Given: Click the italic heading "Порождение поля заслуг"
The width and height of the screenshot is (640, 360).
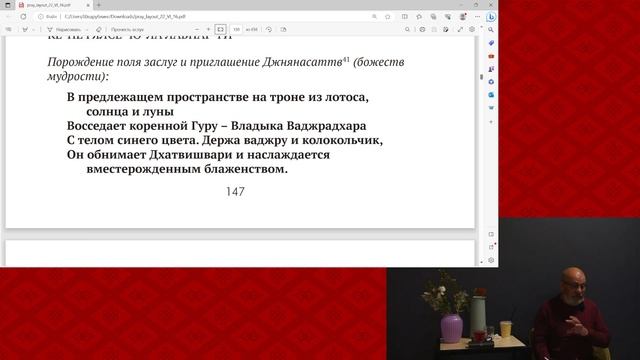Looking at the screenshot, I should (x=112, y=62).
